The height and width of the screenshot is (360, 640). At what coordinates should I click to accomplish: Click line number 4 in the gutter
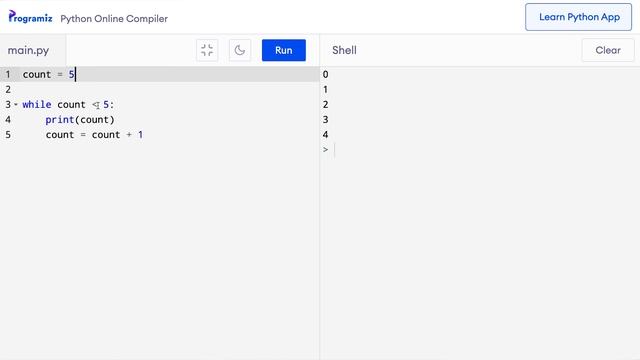click(x=8, y=120)
